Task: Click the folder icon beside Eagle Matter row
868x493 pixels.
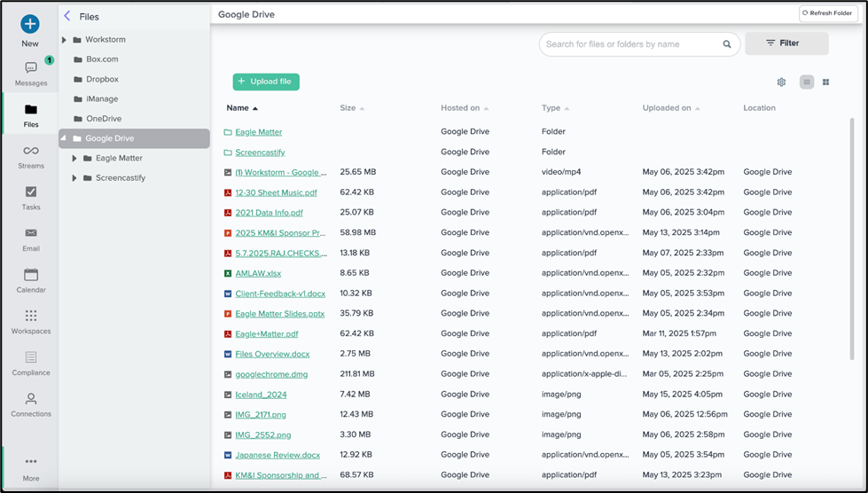Action: coord(228,132)
